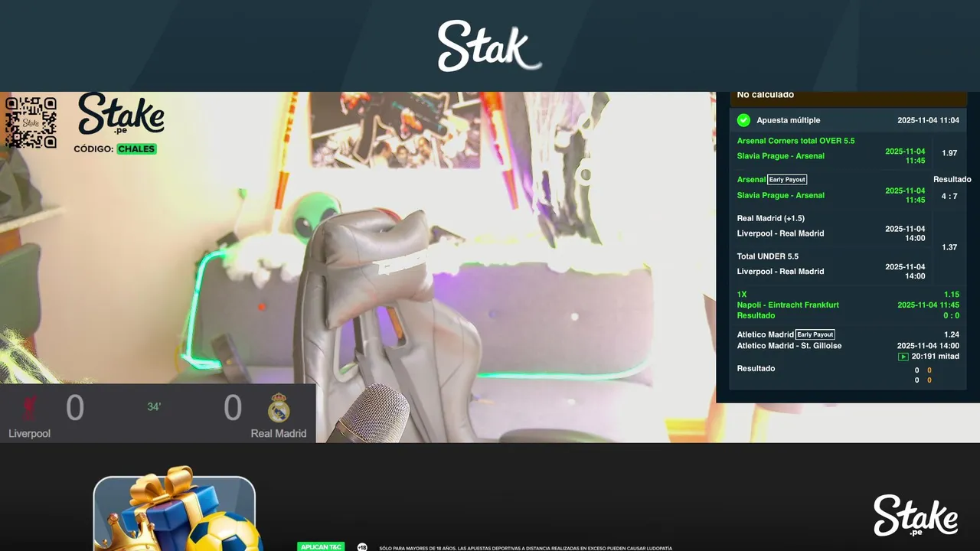Click the Real Madrid (+1.5) selection
This screenshot has width=980, height=551.
(x=771, y=218)
